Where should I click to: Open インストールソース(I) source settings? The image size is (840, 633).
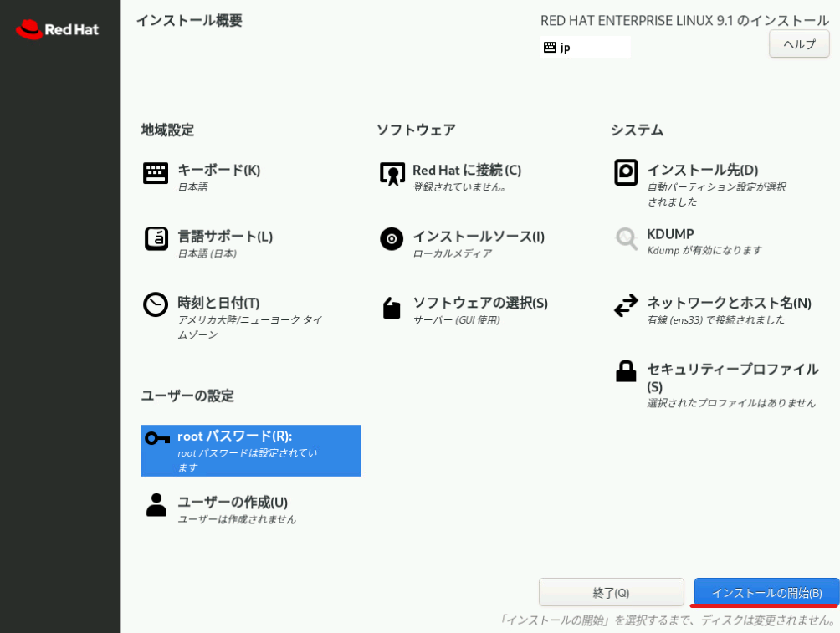click(479, 237)
